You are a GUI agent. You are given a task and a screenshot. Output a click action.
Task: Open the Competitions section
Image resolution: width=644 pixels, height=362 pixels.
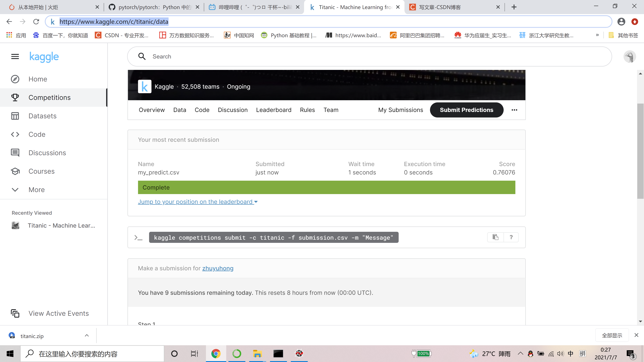tap(49, 97)
